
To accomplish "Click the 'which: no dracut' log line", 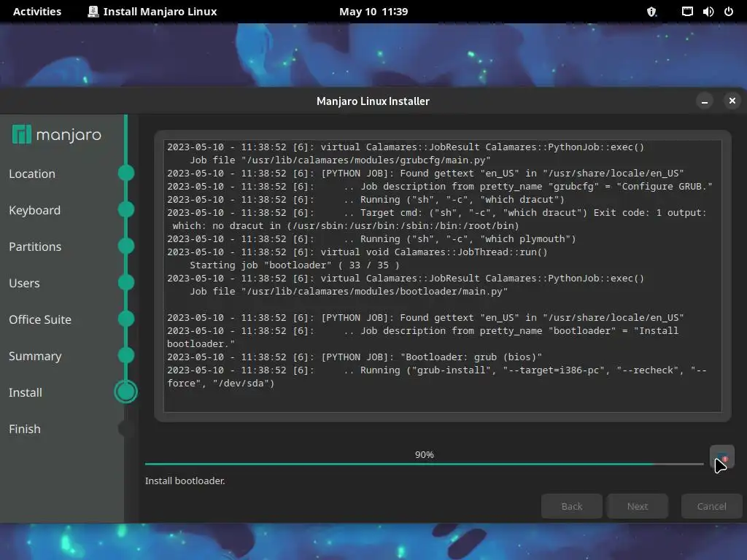I will (345, 226).
